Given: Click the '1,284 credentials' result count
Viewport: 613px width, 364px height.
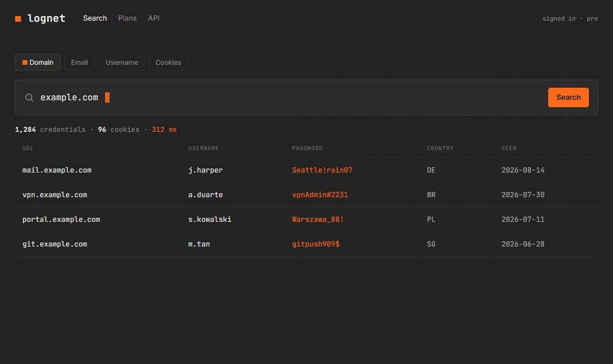Looking at the screenshot, I should (50, 130).
